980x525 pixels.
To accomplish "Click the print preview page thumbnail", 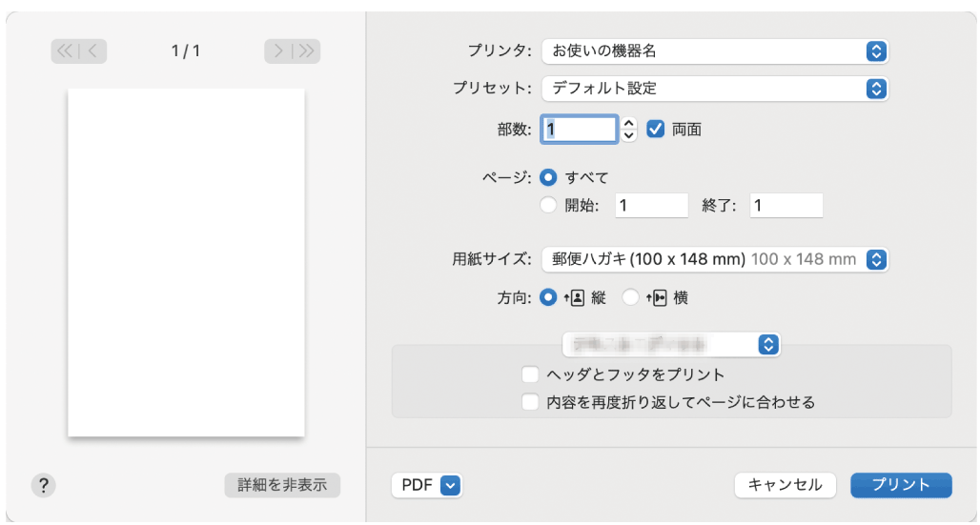I will click(x=186, y=263).
